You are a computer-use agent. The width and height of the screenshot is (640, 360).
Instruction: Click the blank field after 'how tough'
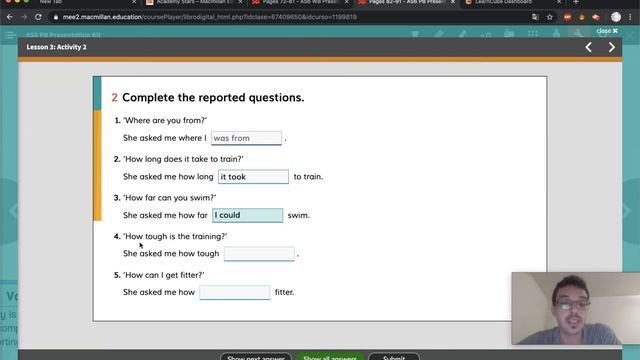(x=259, y=254)
